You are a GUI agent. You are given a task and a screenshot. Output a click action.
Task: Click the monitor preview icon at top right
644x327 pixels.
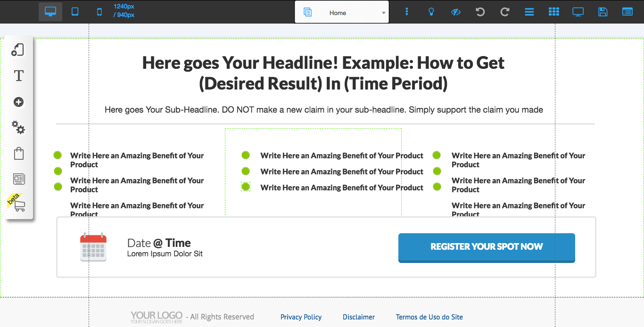[578, 12]
